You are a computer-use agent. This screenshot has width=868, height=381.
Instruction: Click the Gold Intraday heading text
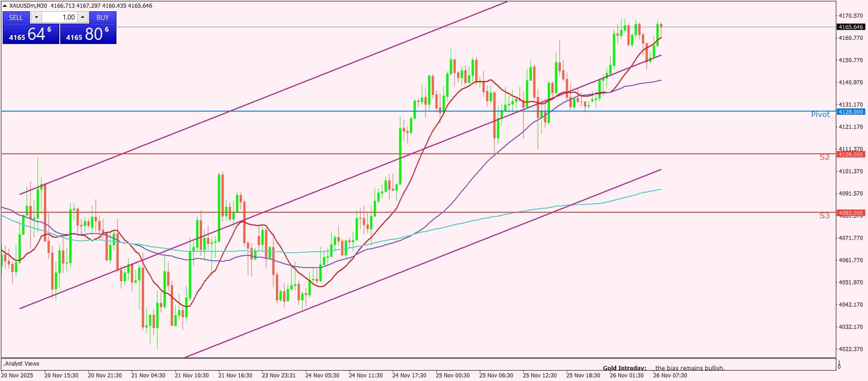tap(624, 368)
